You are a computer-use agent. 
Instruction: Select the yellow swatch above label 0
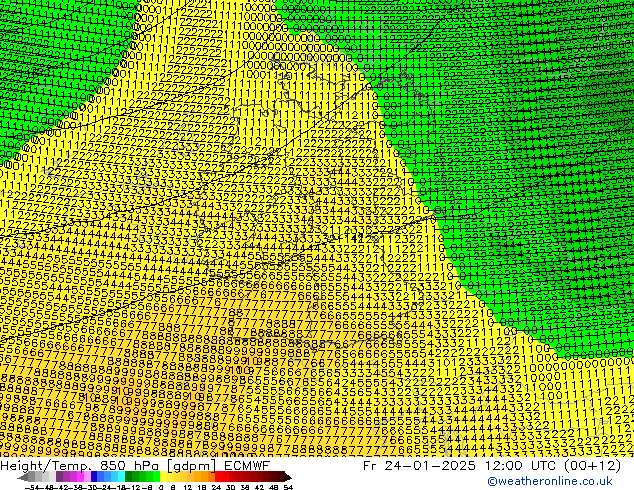click(x=163, y=477)
